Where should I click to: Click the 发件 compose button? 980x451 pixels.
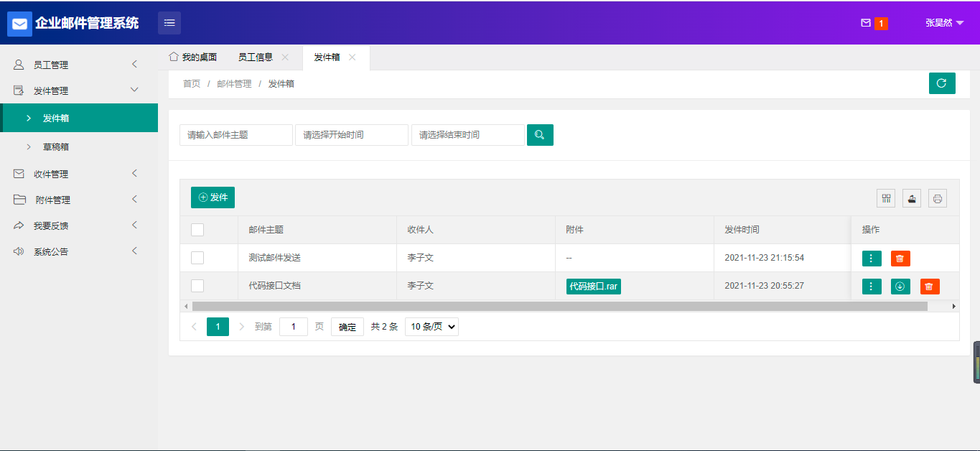(x=213, y=197)
